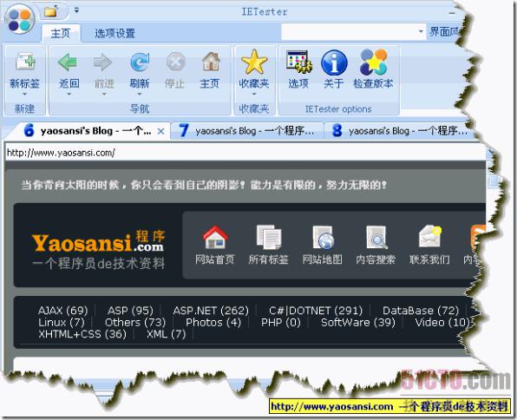Viewport: 517px width, 420px height.
Task: Click the 检查版本 check version icon
Action: pyautogui.click(x=374, y=62)
